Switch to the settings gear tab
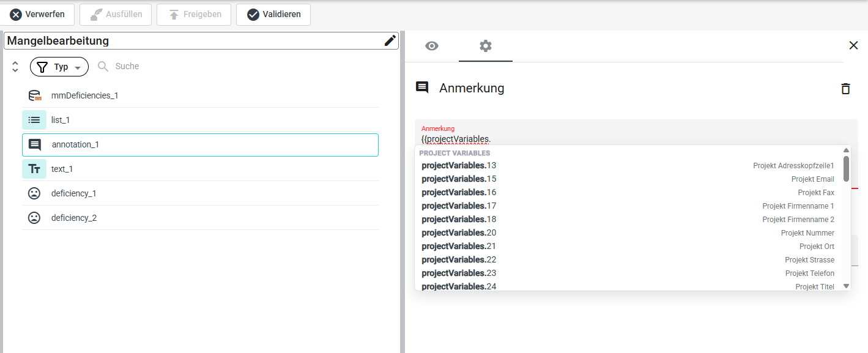868x353 pixels. click(x=486, y=46)
